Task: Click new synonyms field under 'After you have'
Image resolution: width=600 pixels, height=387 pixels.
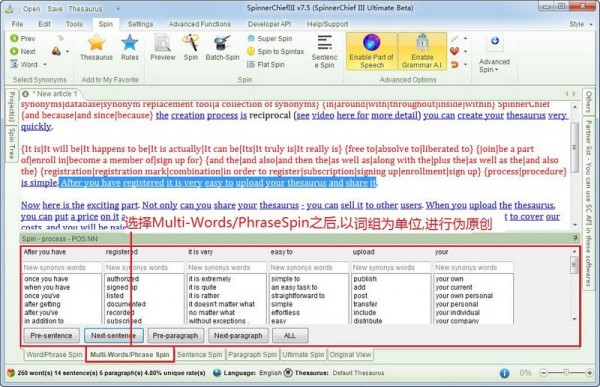Action: coord(62,268)
